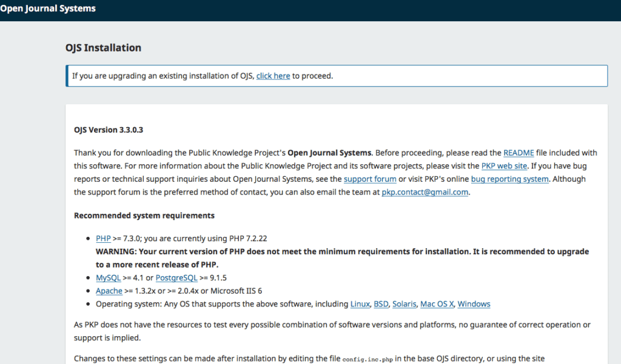Screen dimensions: 621x364
Task: Click the Apache link
Action: 109,291
